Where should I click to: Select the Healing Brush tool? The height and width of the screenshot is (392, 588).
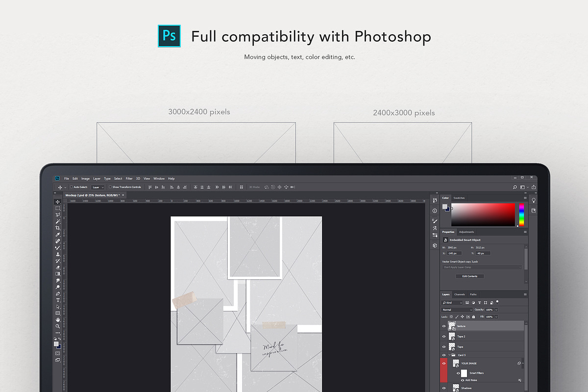coord(58,242)
